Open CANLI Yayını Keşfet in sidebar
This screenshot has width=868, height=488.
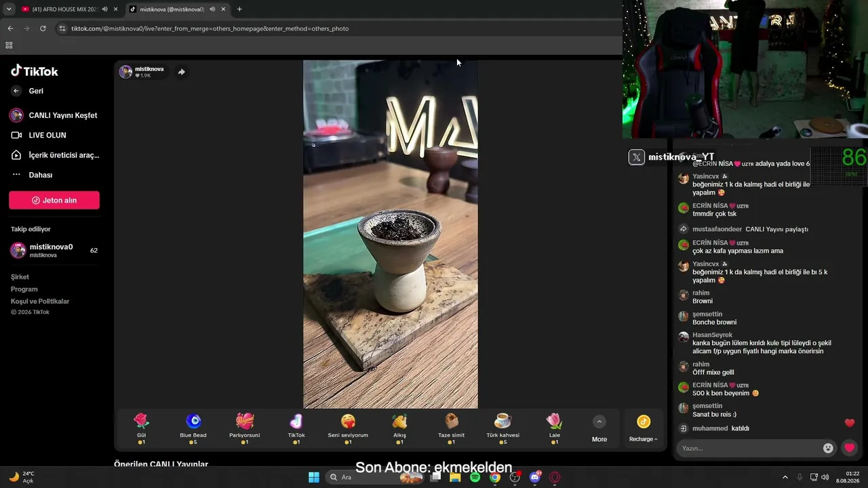tap(54, 115)
